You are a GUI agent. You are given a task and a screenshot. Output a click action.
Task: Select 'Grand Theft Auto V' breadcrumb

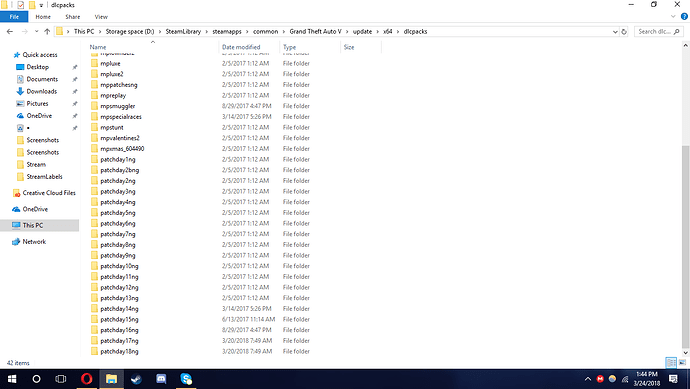[315, 32]
